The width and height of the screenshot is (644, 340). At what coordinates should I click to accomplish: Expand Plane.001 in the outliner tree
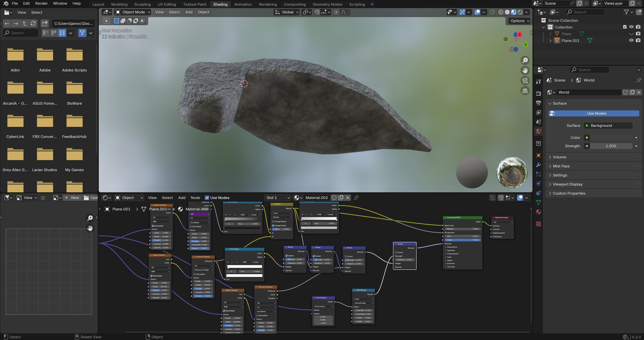click(550, 41)
